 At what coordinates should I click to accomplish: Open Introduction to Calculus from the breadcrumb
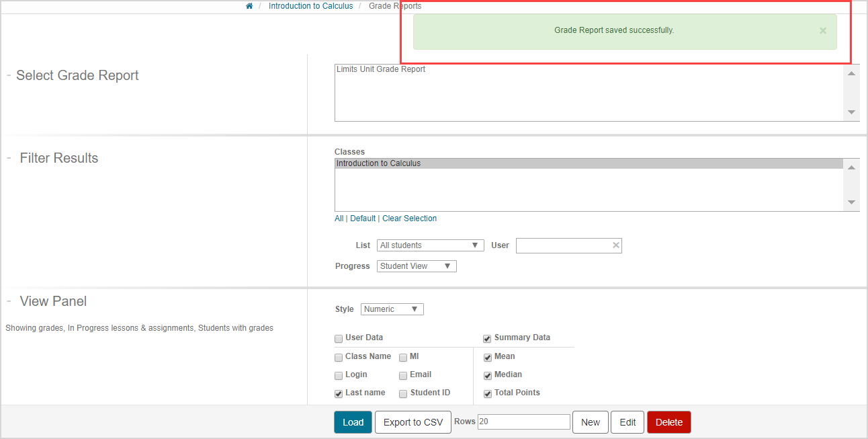click(310, 5)
